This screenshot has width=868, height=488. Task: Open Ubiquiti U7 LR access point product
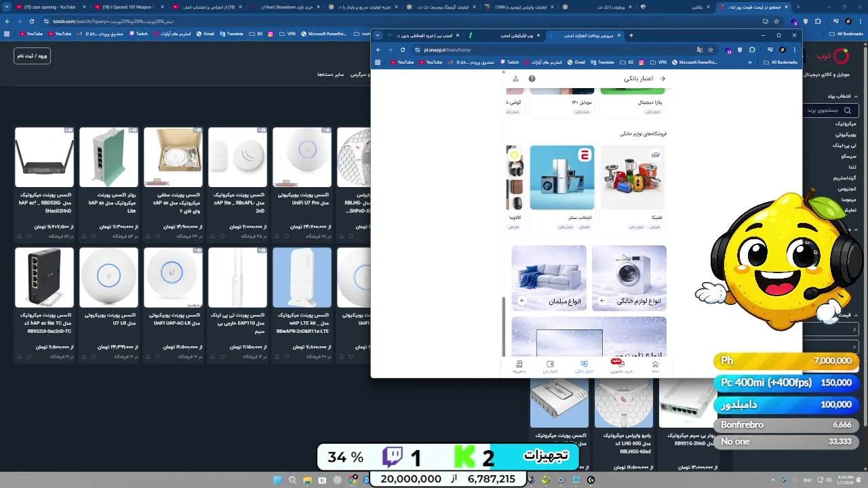(108, 304)
